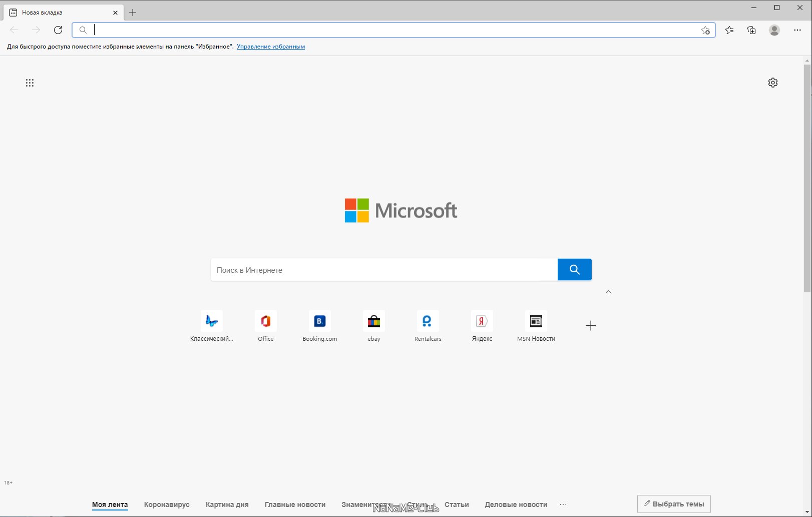Switch to the Деловые новости tab
Image resolution: width=812 pixels, height=517 pixels.
[x=516, y=504]
